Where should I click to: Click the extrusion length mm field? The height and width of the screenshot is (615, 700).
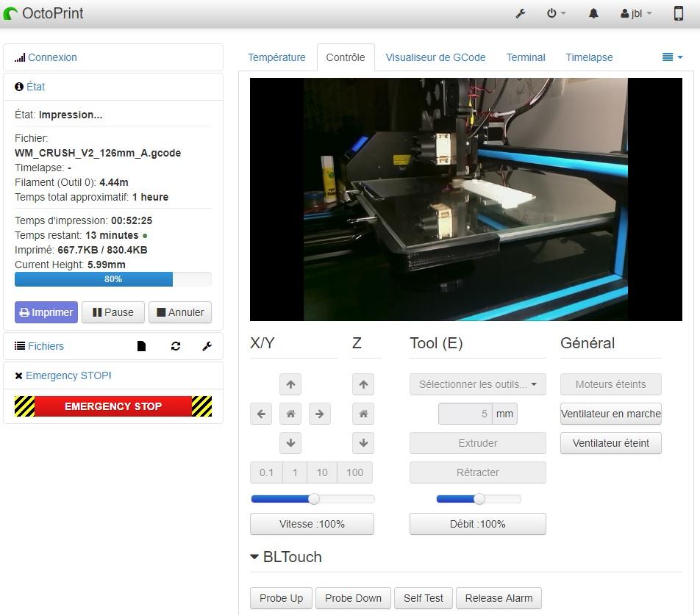click(x=465, y=414)
